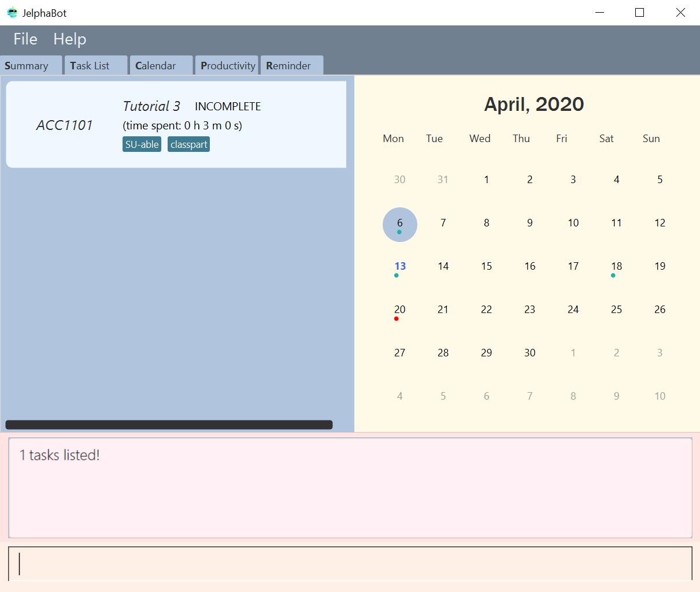Image resolution: width=700 pixels, height=592 pixels.
Task: Switch to the Reminder tab
Action: 292,65
